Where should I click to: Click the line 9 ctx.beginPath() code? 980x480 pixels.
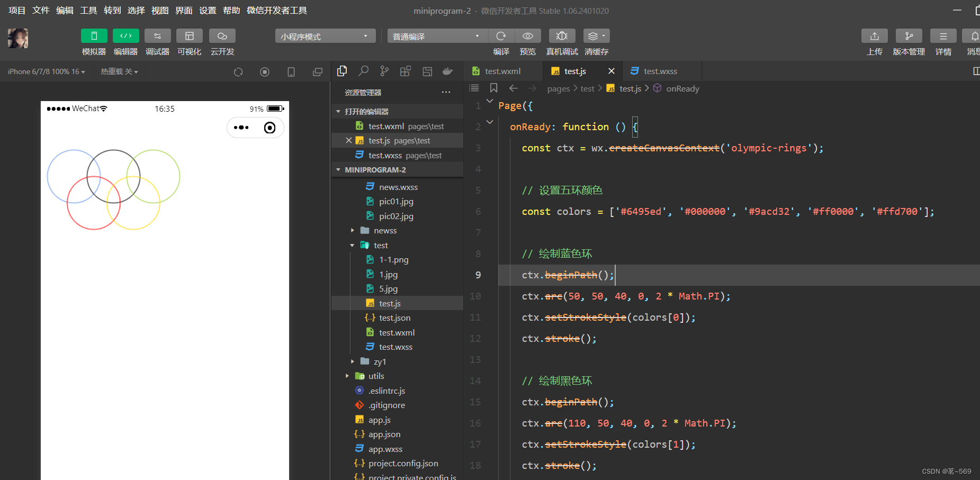[x=568, y=275]
